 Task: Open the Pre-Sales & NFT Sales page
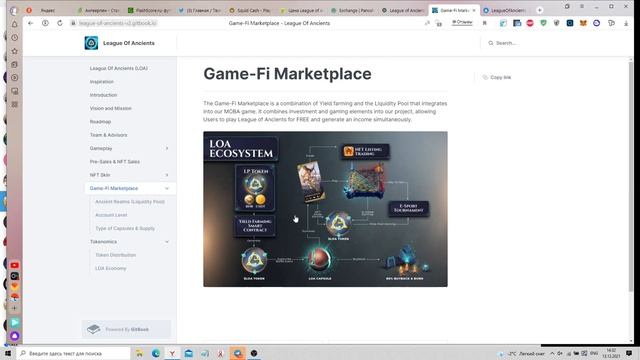[115, 162]
